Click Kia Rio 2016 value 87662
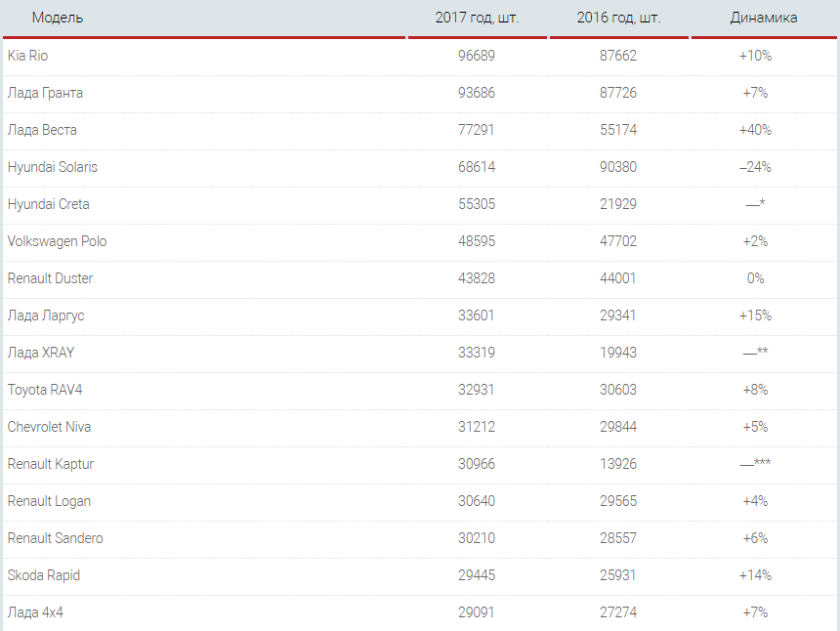 (618, 56)
